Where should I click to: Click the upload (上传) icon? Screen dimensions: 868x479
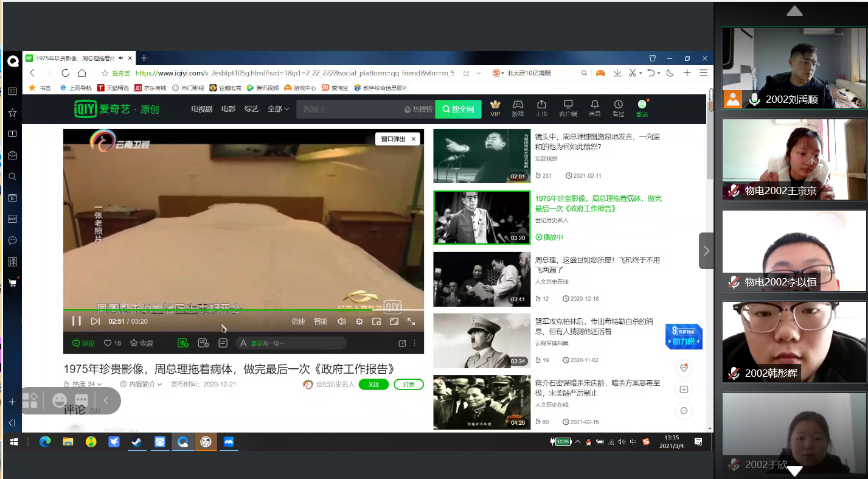[x=541, y=108]
